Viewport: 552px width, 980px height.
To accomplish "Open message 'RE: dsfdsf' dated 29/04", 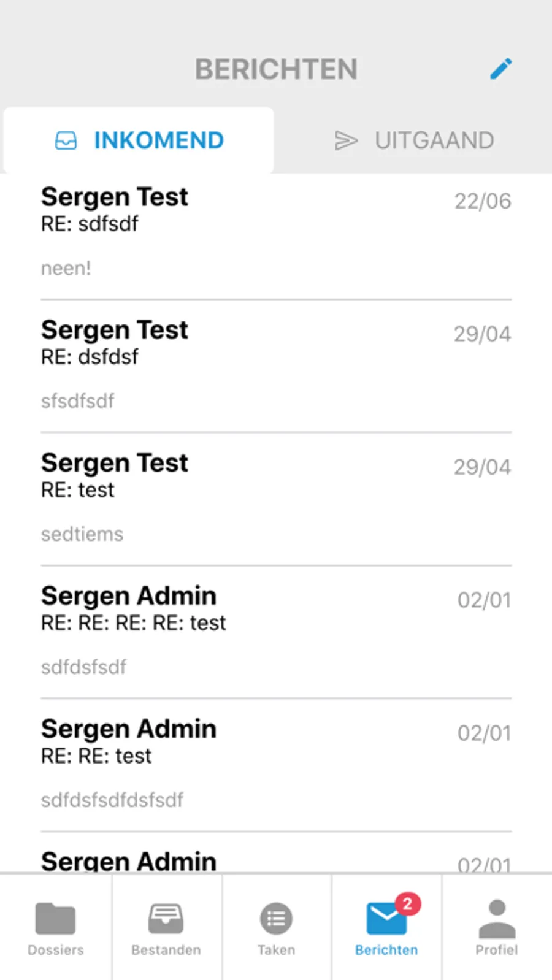I will pyautogui.click(x=276, y=367).
